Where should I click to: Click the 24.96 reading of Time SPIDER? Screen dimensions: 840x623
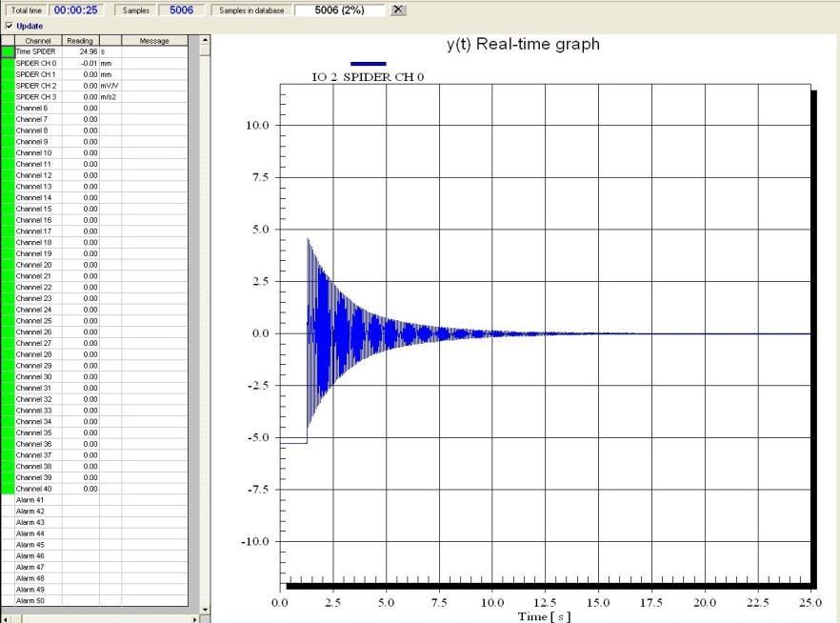pos(81,51)
